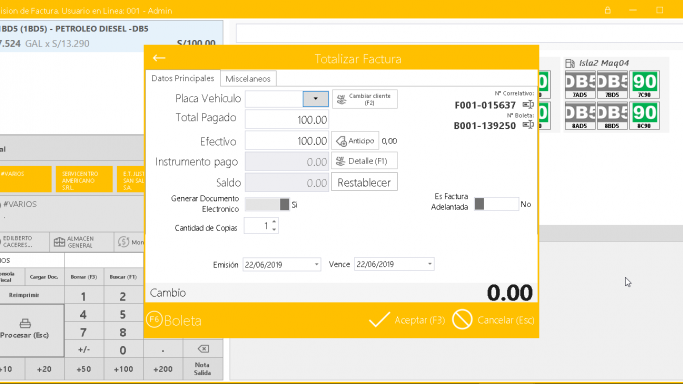
Task: Switch to the Miscelaneos tab
Action: point(248,79)
